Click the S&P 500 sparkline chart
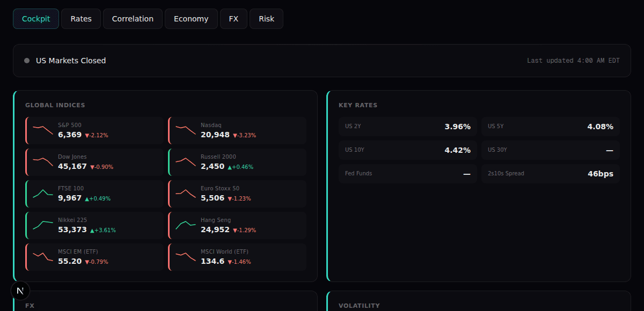 (x=42, y=130)
